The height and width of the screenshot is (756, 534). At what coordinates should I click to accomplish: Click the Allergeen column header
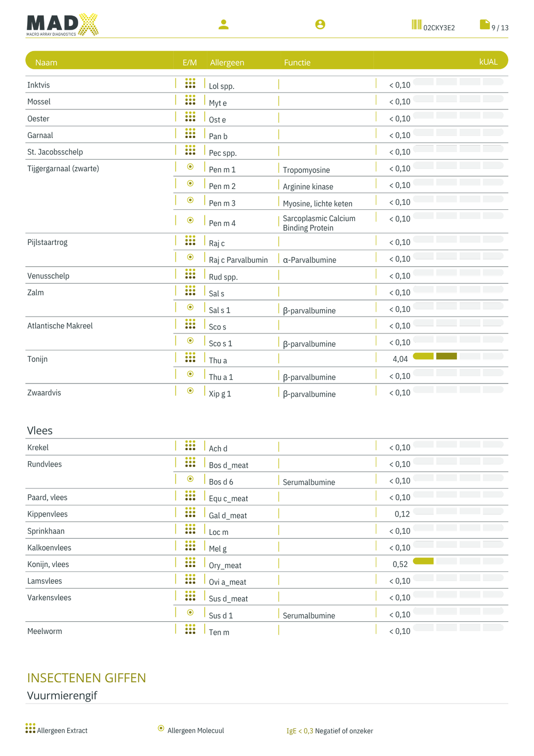(x=227, y=62)
